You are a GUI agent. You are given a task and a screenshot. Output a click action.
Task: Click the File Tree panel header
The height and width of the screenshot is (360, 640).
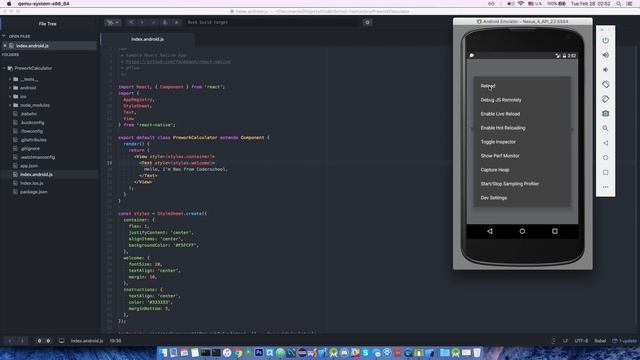coord(48,24)
